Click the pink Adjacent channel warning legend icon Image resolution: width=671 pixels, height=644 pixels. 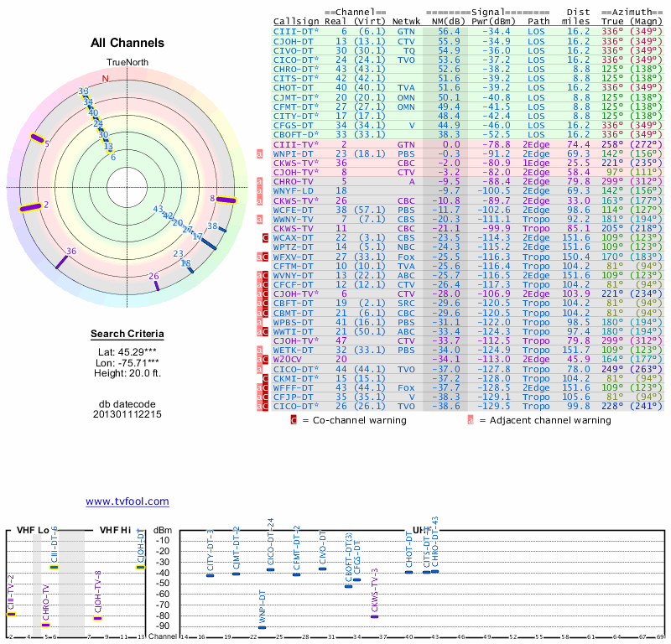471,420
